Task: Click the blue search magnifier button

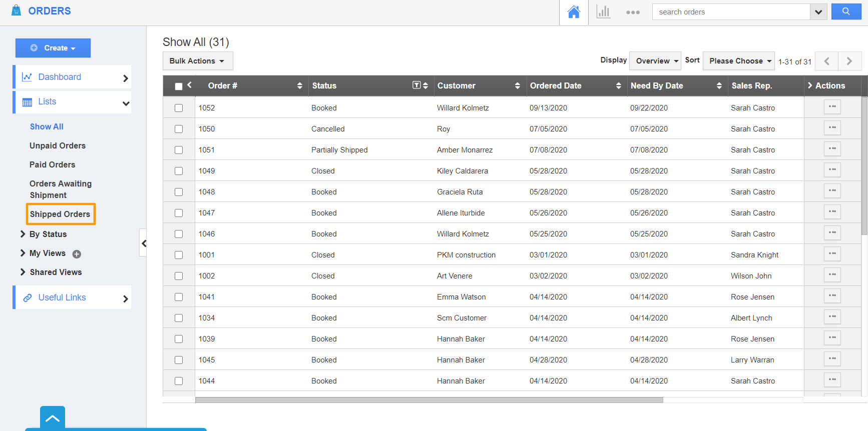Action: 846,11
